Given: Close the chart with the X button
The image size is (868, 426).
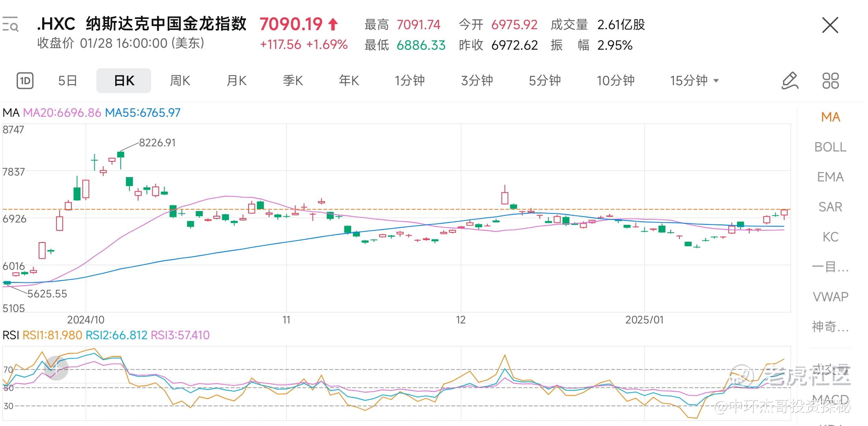Looking at the screenshot, I should 830,25.
